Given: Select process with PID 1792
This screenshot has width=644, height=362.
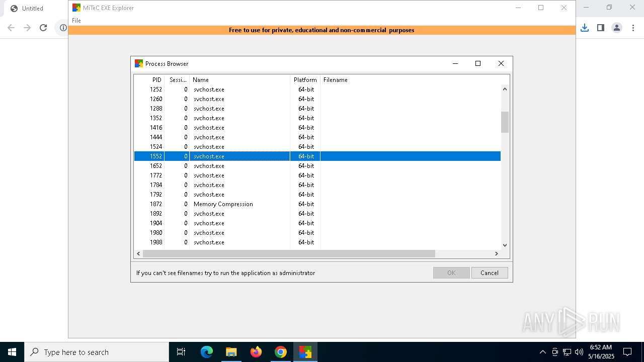Looking at the screenshot, I should [x=317, y=195].
